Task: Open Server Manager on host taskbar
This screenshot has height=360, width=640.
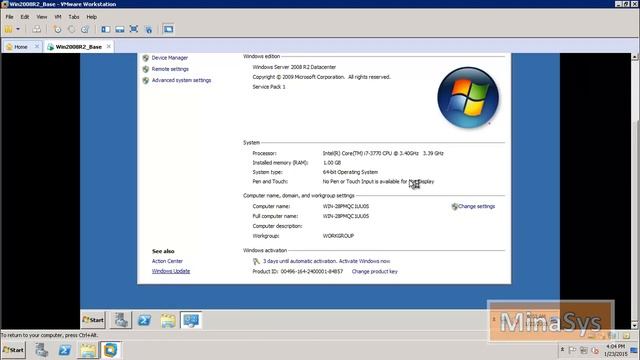Action: [41, 350]
